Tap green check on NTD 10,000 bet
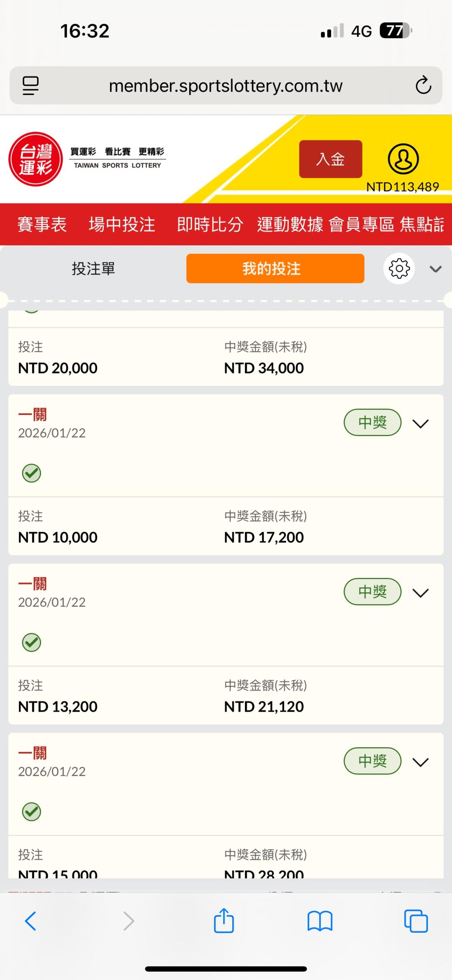 pyautogui.click(x=31, y=473)
